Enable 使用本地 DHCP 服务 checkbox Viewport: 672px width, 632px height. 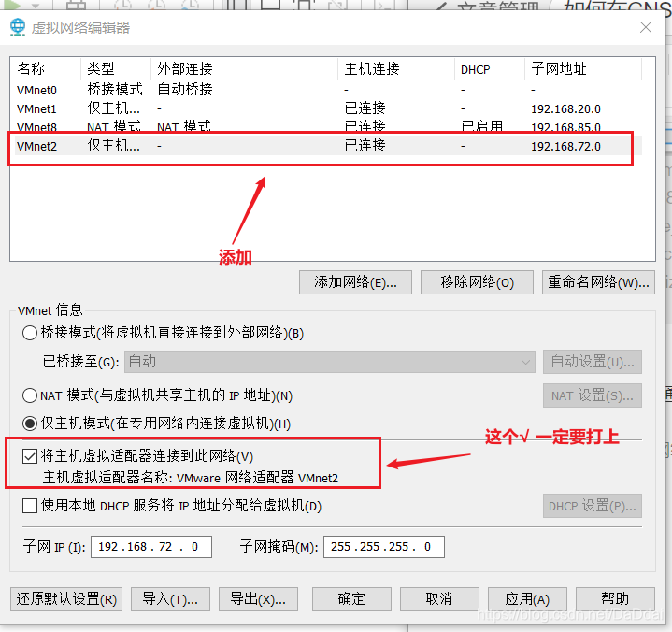30,506
